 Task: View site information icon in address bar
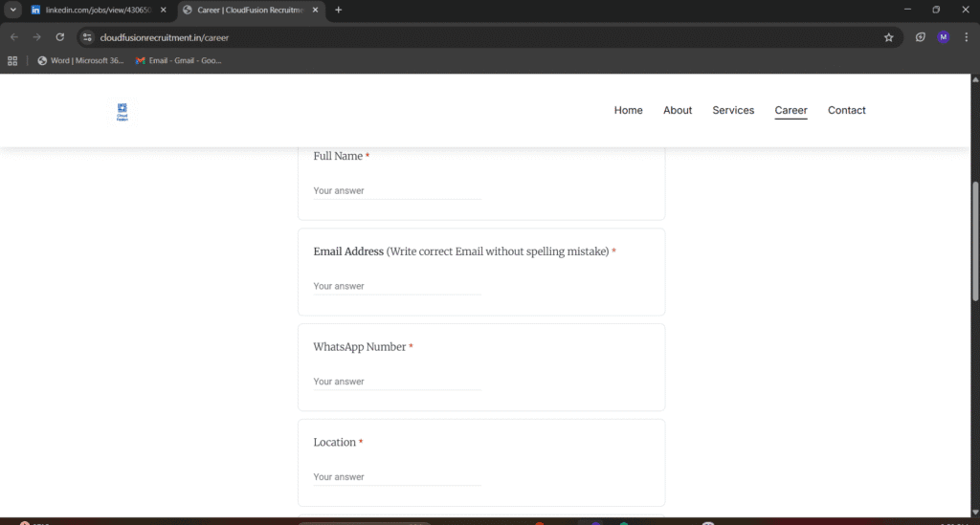87,37
